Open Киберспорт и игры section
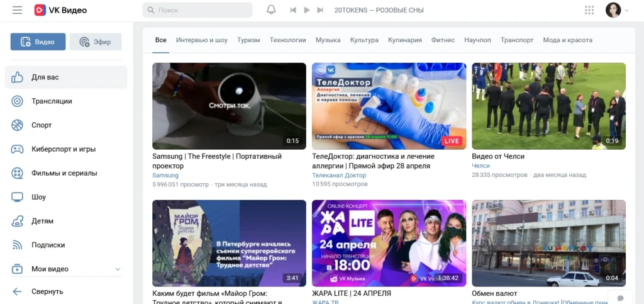 (66, 149)
